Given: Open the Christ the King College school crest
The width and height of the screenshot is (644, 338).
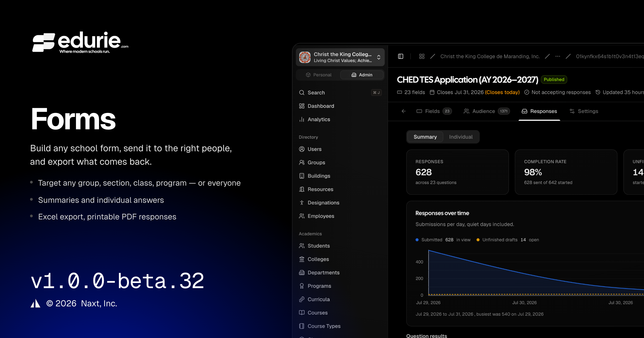Looking at the screenshot, I should click(305, 57).
